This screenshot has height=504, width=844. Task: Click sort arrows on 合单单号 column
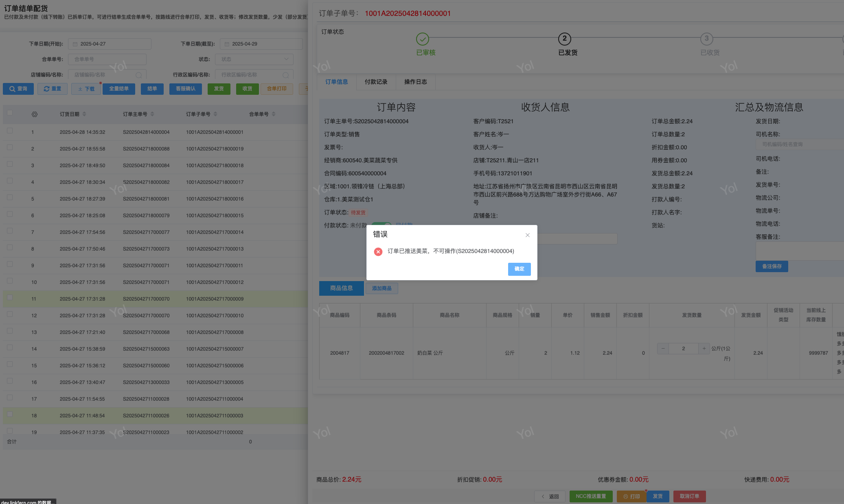(274, 114)
